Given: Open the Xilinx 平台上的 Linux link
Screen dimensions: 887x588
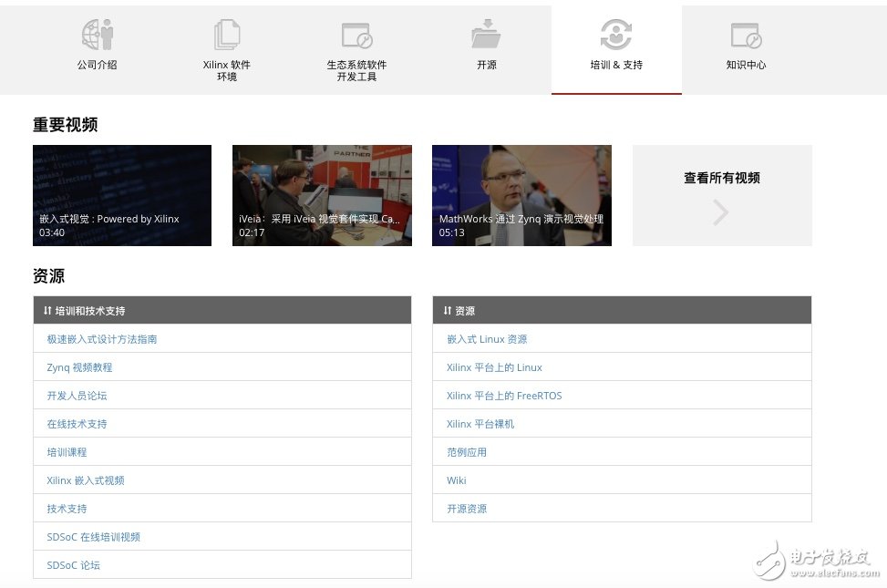Looking at the screenshot, I should point(494,367).
